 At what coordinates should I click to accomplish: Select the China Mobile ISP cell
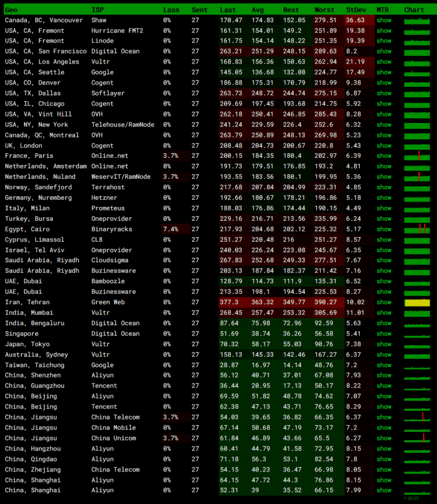114,428
